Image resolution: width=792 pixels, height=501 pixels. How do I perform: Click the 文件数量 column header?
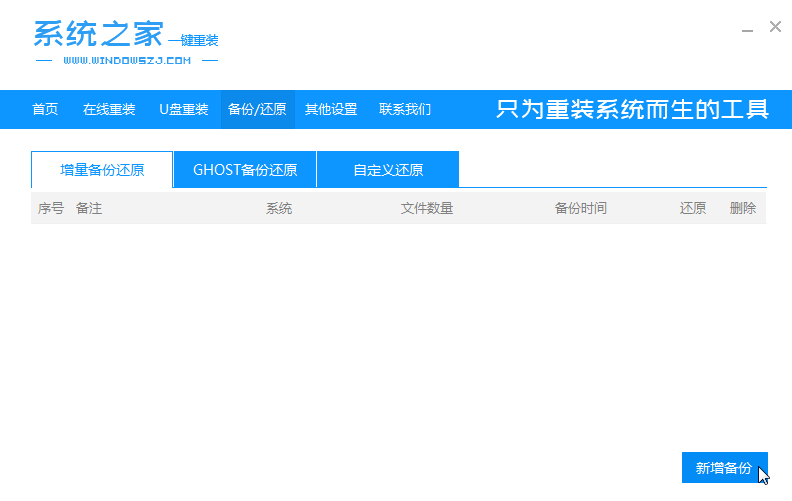[427, 208]
